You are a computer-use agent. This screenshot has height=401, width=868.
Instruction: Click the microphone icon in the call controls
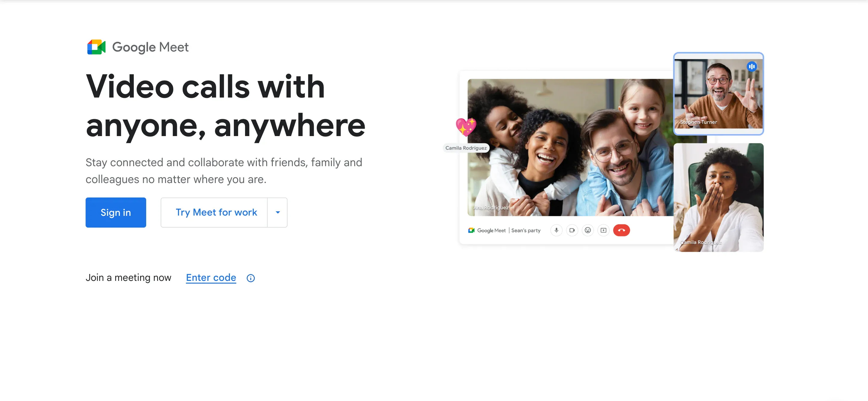[x=556, y=230]
